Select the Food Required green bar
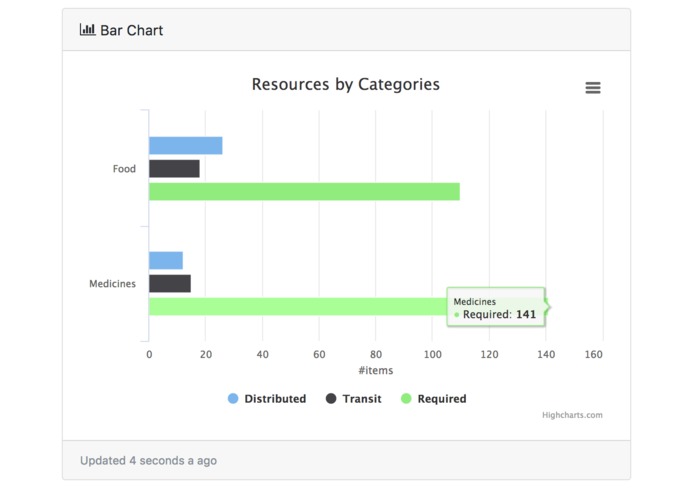 pyautogui.click(x=305, y=192)
